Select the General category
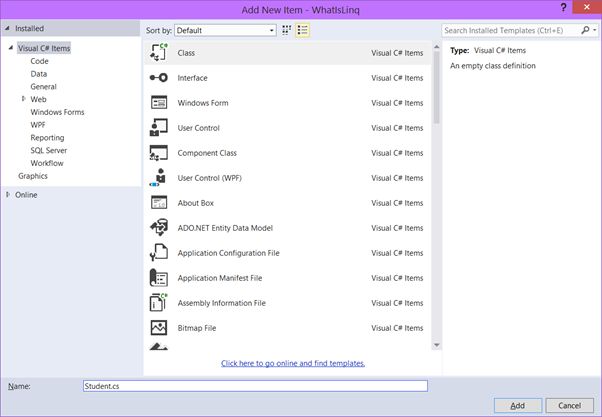The height and width of the screenshot is (417, 602). click(x=43, y=86)
